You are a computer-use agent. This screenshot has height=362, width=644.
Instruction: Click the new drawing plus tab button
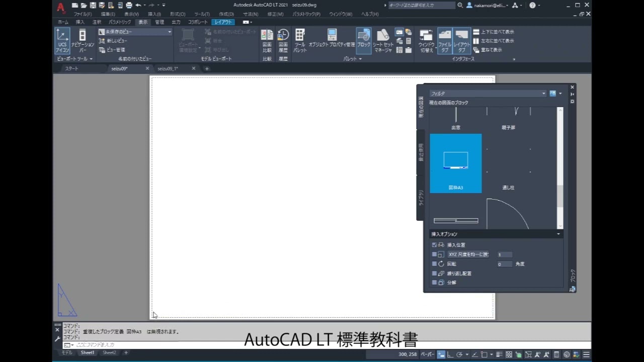tap(207, 68)
